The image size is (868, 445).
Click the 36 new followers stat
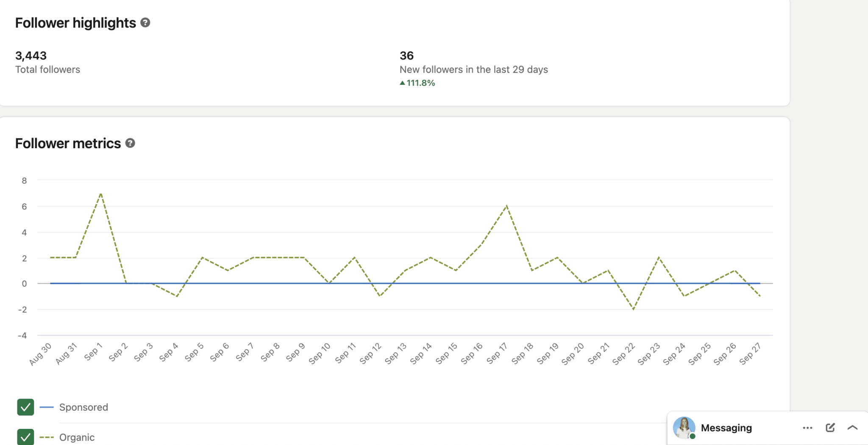[x=406, y=55]
